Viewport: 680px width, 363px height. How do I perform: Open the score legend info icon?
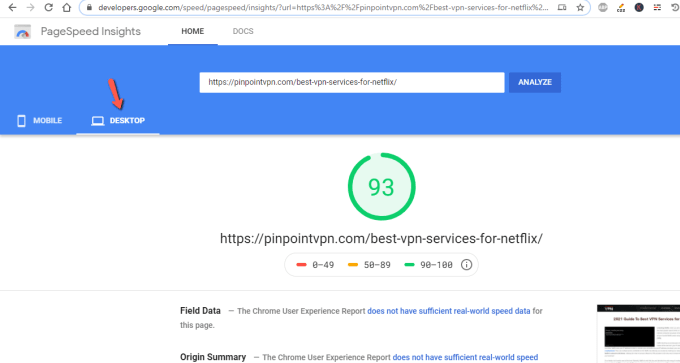466,265
